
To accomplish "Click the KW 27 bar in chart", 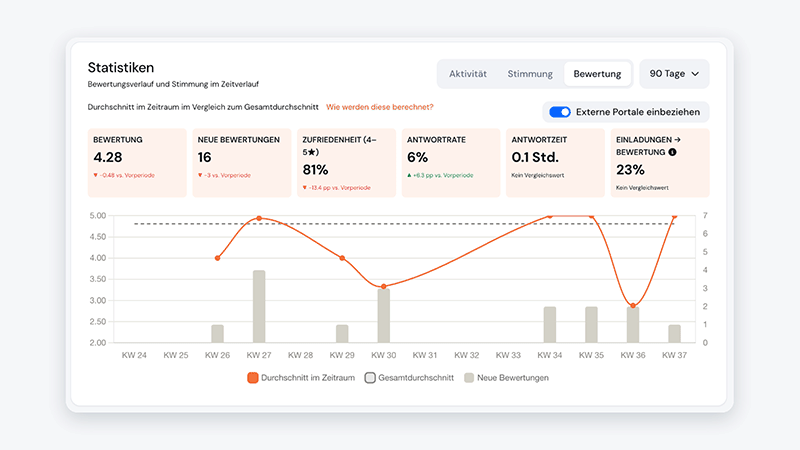I will point(259,307).
